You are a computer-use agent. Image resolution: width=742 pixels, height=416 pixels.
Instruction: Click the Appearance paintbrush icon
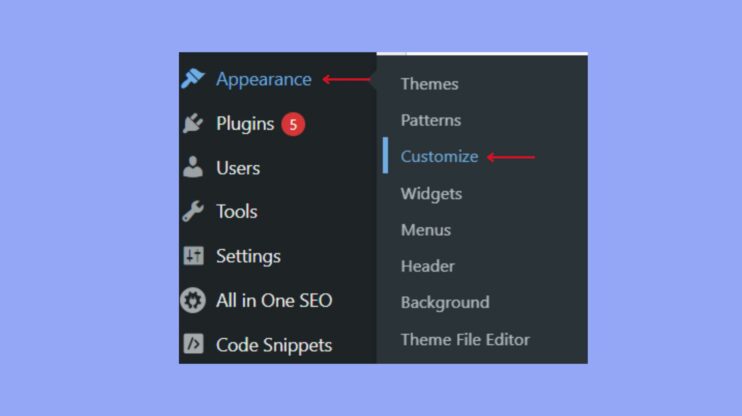(x=193, y=80)
